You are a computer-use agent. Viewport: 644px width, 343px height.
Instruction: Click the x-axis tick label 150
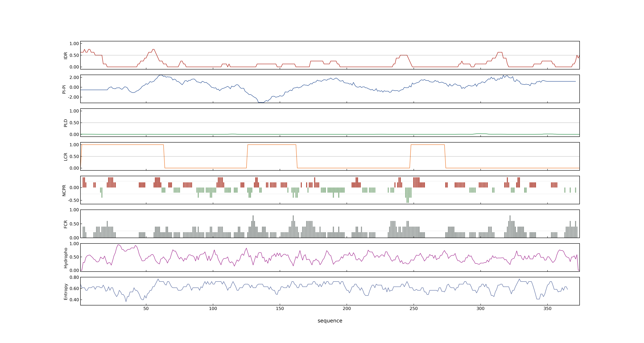(x=280, y=309)
